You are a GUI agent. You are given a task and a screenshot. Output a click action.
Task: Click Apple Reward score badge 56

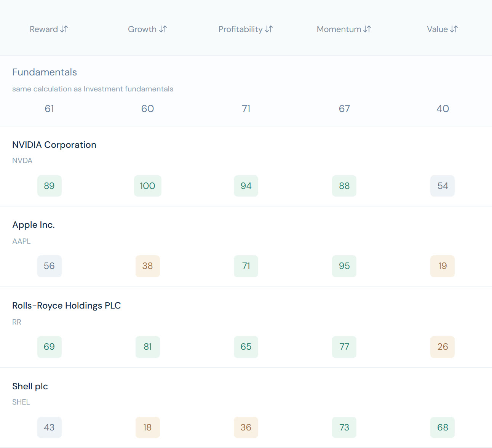pyautogui.click(x=50, y=266)
